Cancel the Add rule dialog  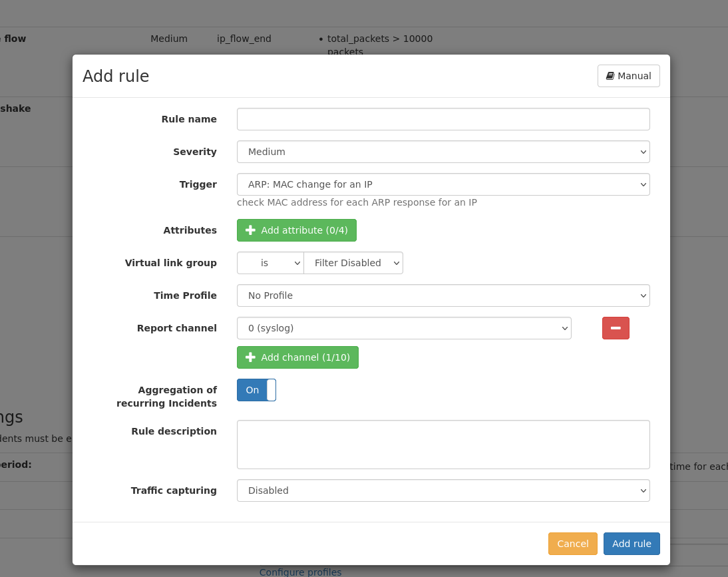coord(572,544)
